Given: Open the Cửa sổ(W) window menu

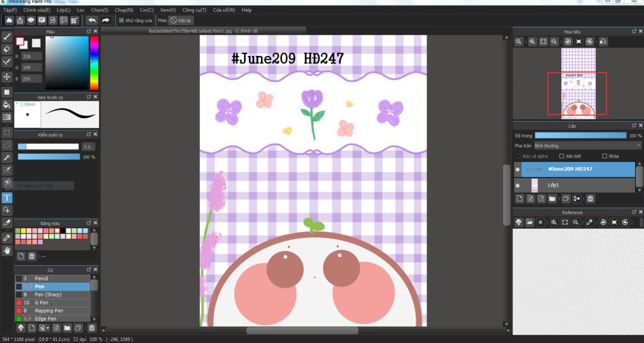Looking at the screenshot, I should point(224,10).
